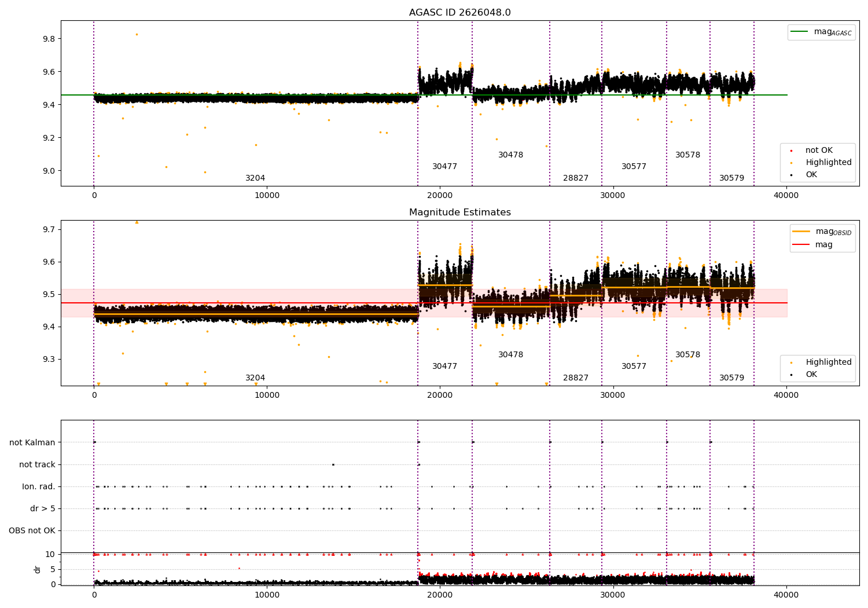Click the rotated 'dr' axis label
Viewport: 868px width, 608px height.
(x=38, y=569)
